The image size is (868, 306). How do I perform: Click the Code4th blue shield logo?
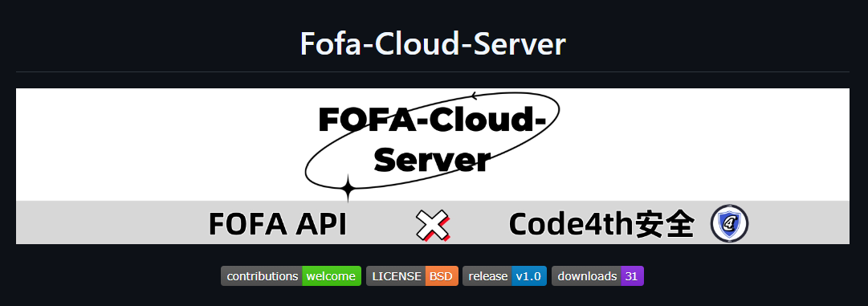click(729, 223)
